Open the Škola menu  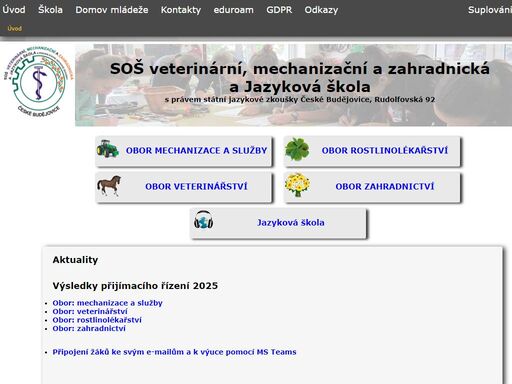[x=50, y=10]
